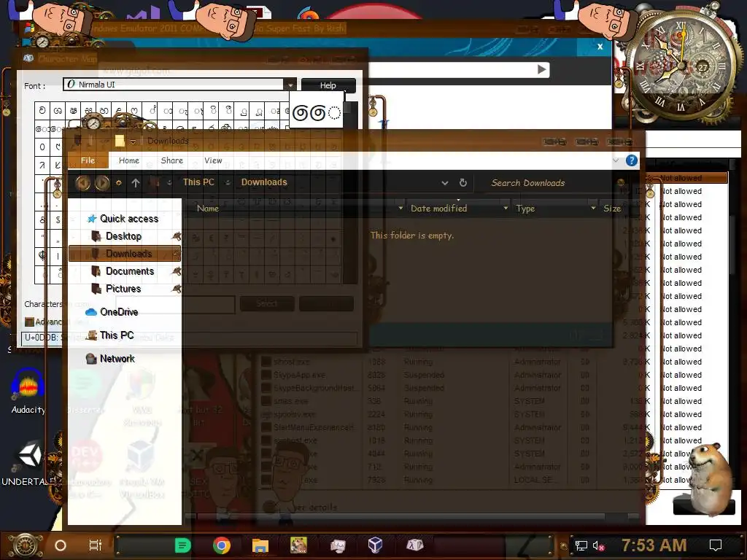Select Desktop in the navigation pane

click(x=123, y=236)
